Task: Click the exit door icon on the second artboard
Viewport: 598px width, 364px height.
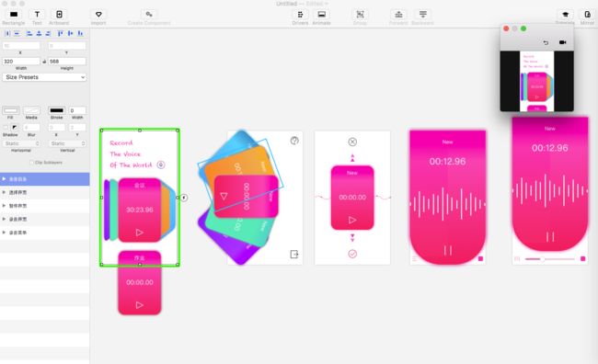Action: [x=294, y=254]
